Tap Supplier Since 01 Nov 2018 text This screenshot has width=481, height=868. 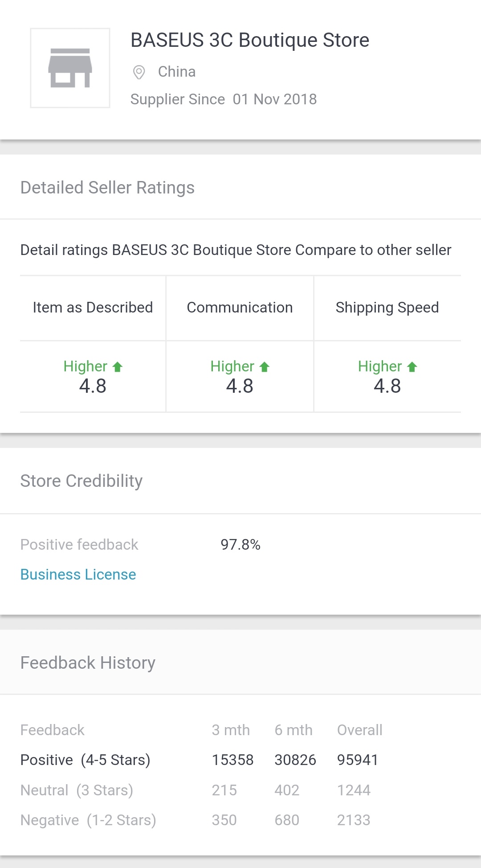[x=223, y=99]
